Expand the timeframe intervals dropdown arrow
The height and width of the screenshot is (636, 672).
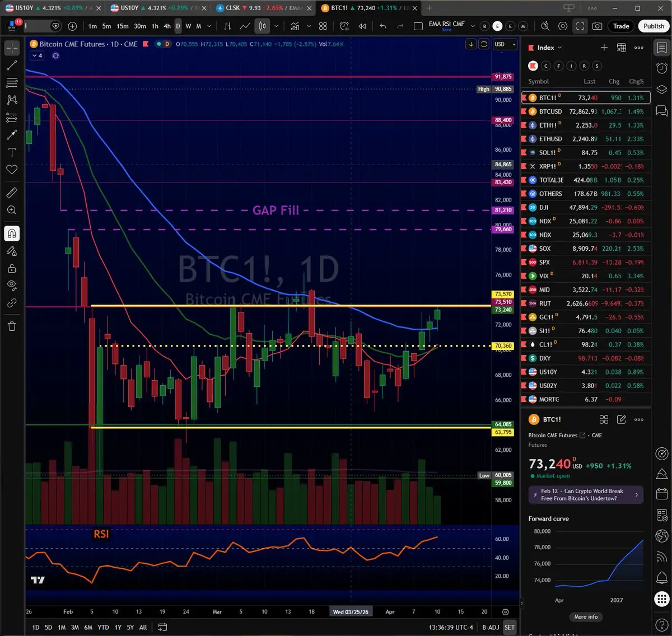[209, 26]
